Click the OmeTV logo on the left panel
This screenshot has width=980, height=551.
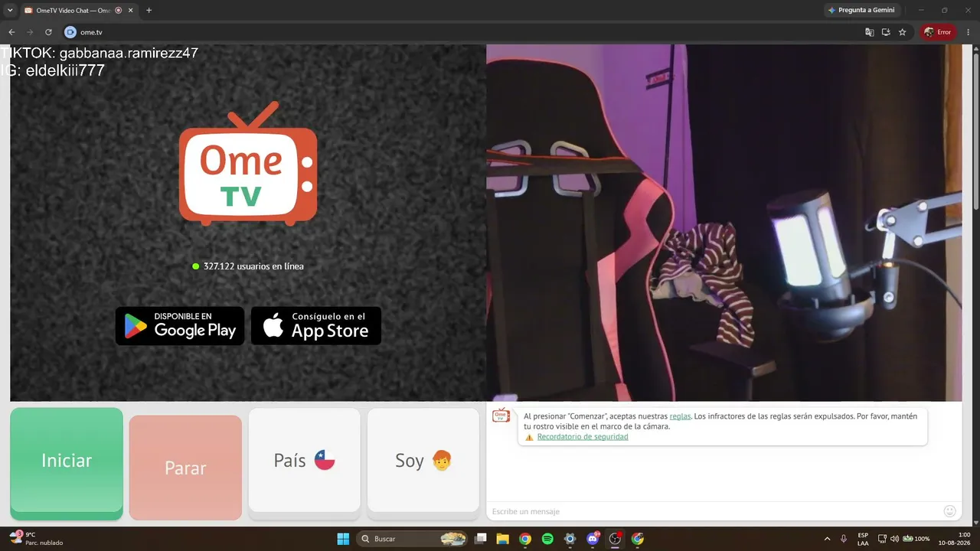point(248,163)
